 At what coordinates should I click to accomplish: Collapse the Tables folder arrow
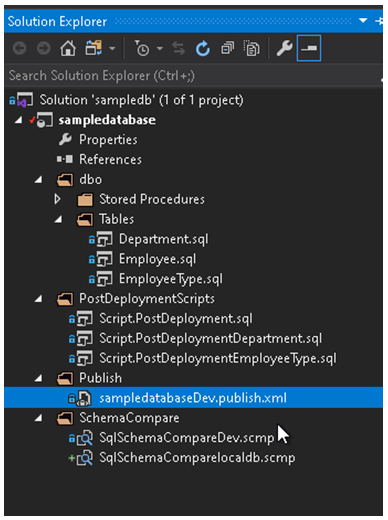pos(58,219)
